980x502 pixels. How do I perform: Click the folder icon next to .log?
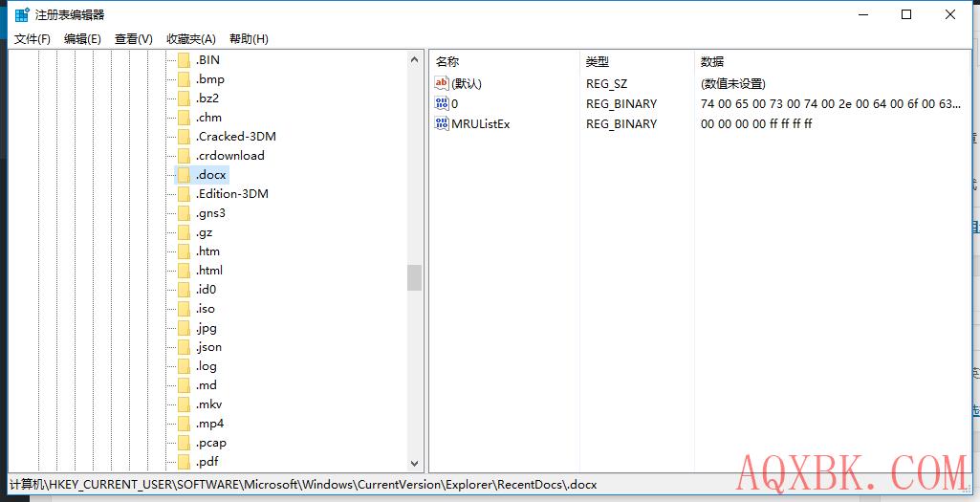[184, 366]
